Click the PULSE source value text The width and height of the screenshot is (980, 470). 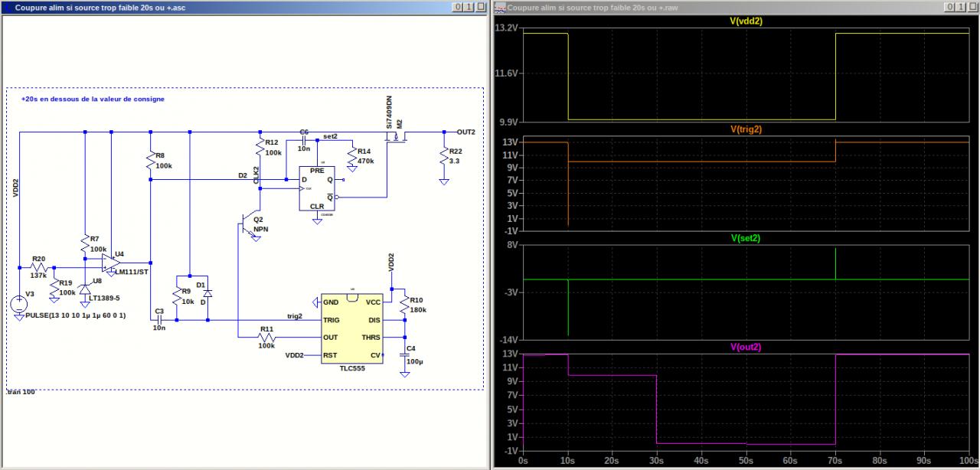click(x=75, y=315)
